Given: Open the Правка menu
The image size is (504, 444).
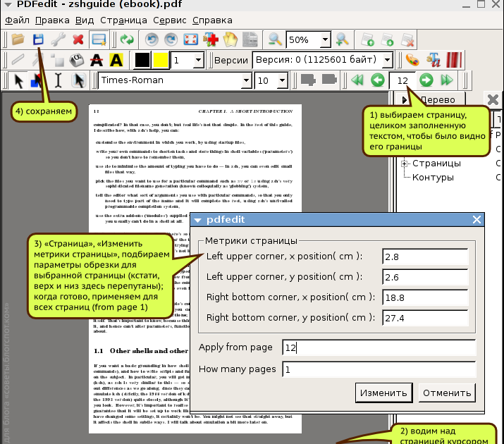Looking at the screenshot, I should point(52,20).
